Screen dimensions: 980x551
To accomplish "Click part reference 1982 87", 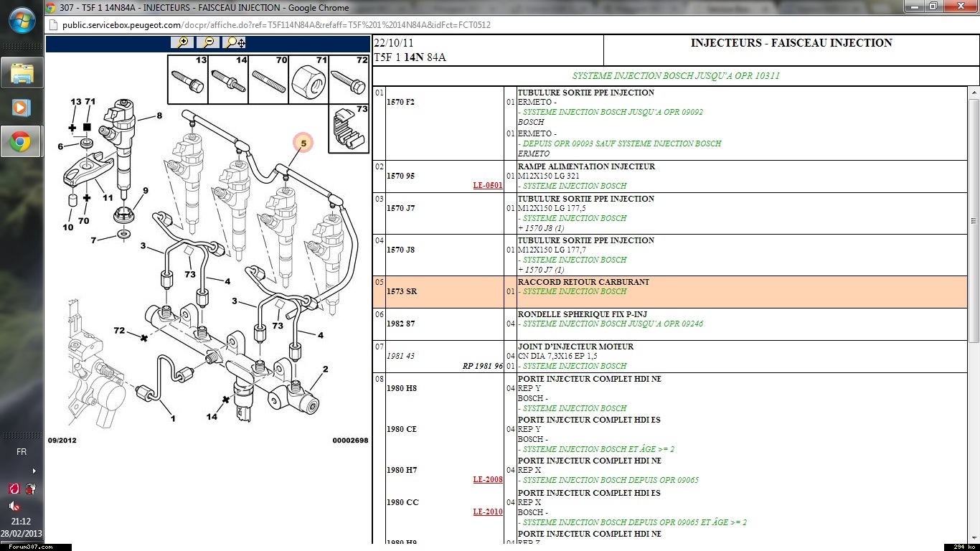I will coord(400,324).
